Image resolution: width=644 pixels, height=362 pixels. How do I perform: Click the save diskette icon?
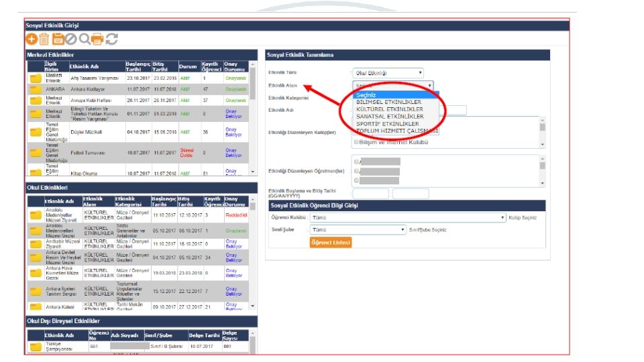58,39
